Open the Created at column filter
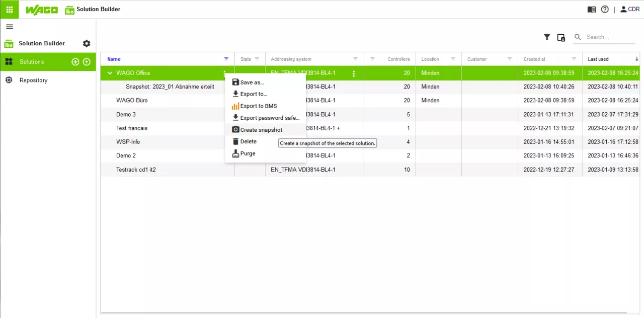Screen dimensions: 644x318 (574, 59)
